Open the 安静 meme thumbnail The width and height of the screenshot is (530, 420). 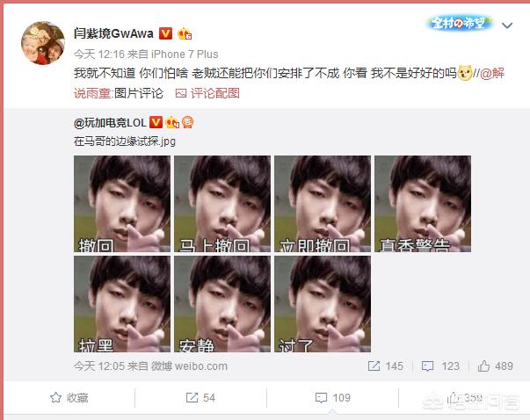(x=222, y=304)
